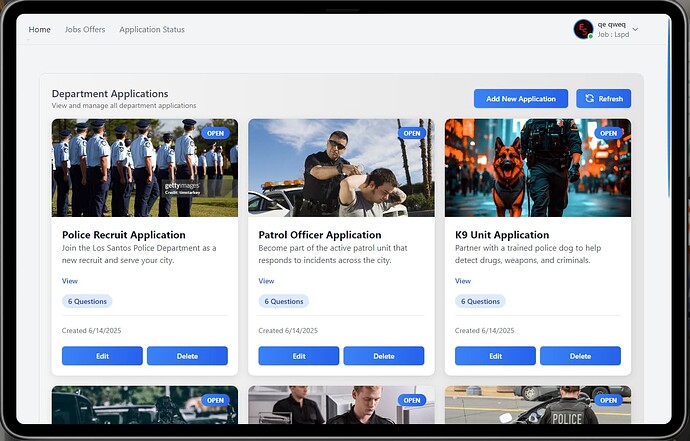Viewport: 690px width, 441px height.
Task: Click the username qe qweq
Action: [611, 25]
